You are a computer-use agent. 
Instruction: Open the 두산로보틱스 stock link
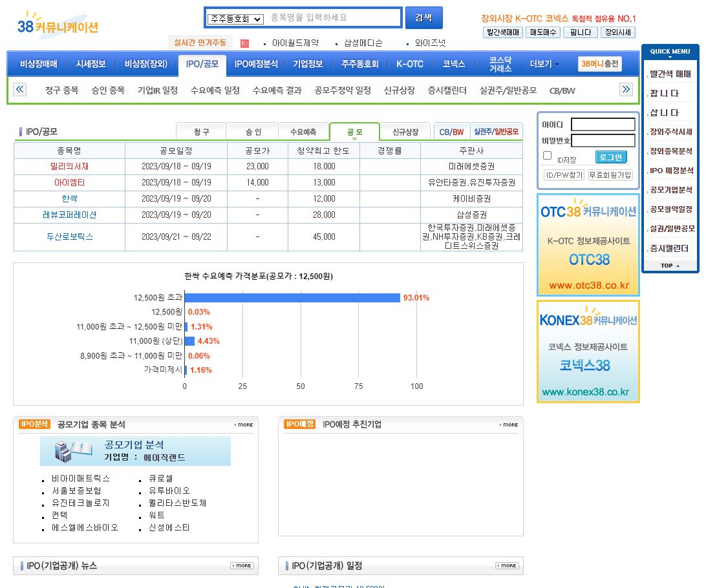69,236
